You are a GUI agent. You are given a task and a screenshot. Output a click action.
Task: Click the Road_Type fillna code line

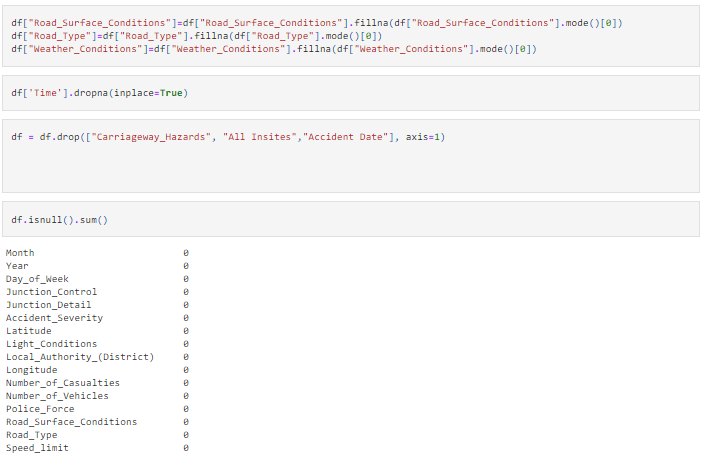(x=197, y=36)
